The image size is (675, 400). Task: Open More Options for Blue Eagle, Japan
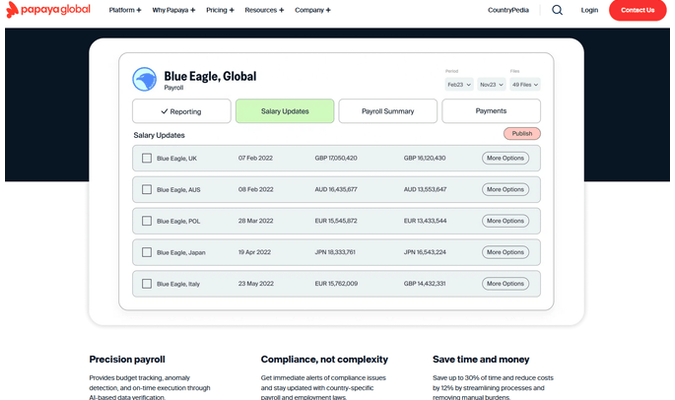(x=505, y=252)
